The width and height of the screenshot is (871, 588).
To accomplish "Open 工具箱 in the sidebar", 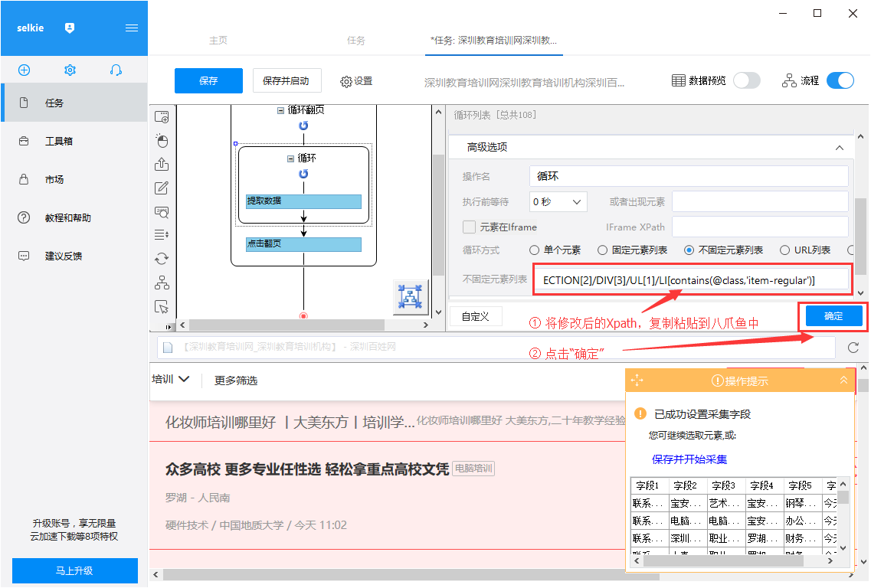I will (x=74, y=141).
